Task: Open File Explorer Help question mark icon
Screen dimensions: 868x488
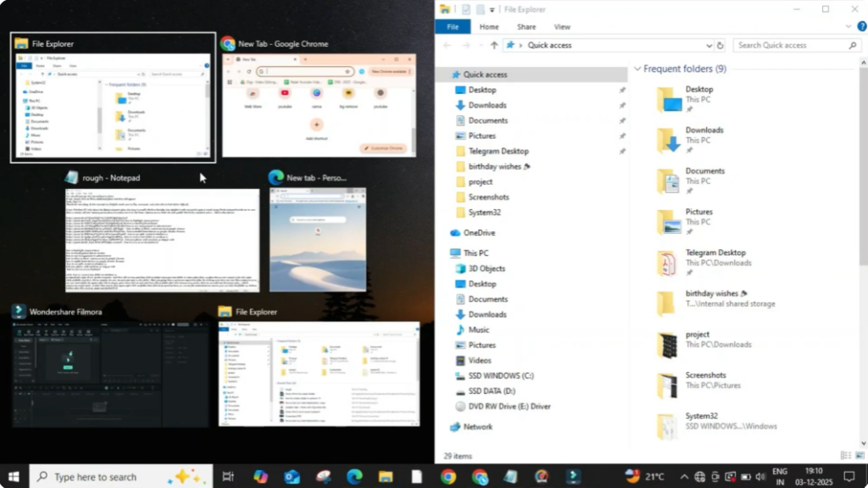Action: point(861,27)
